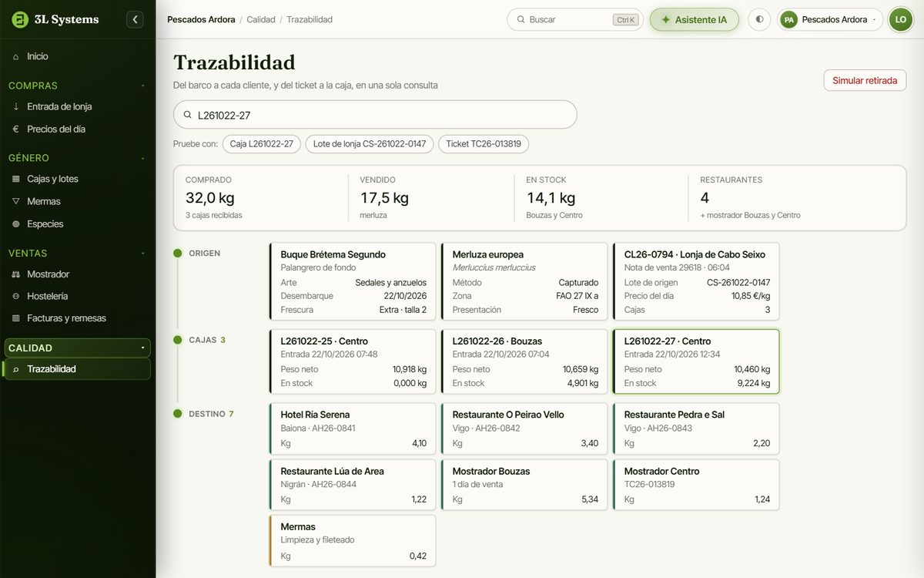Try the Lote de lonja CS-261022-0147 chip

(370, 144)
